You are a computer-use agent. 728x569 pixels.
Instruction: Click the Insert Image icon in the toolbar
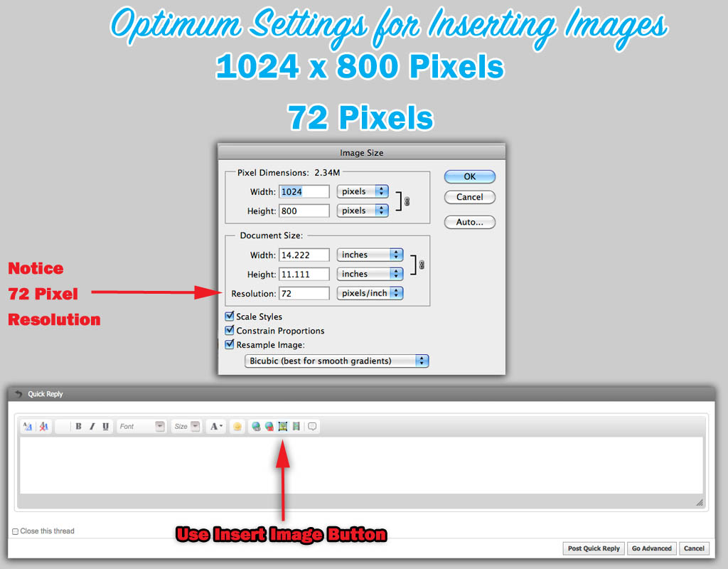click(283, 427)
